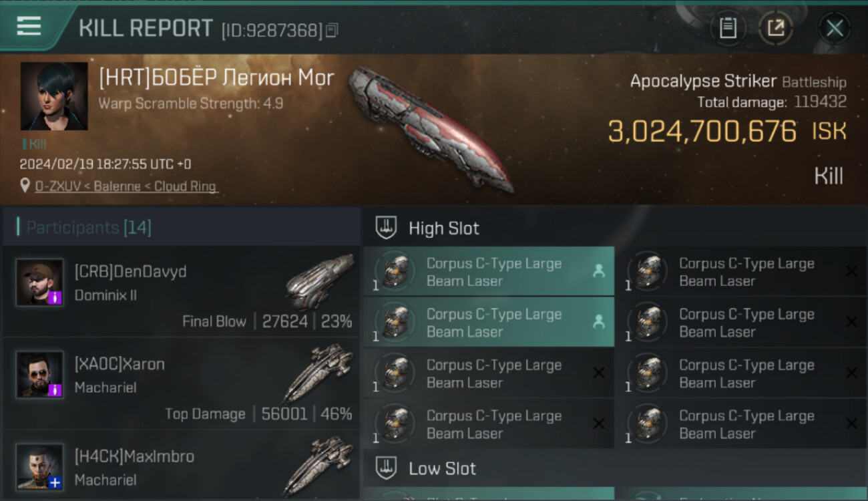
Task: Copy the kill report ID icon
Action: pos(332,30)
